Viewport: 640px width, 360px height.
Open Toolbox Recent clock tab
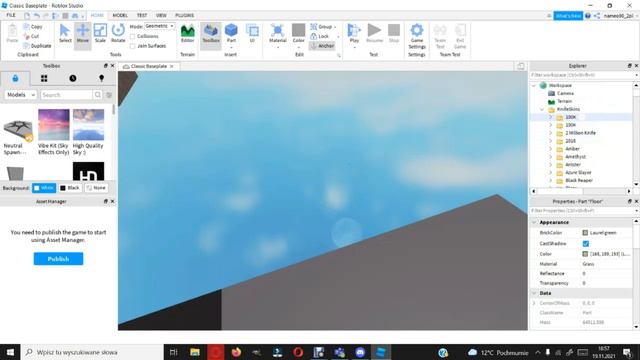73,78
